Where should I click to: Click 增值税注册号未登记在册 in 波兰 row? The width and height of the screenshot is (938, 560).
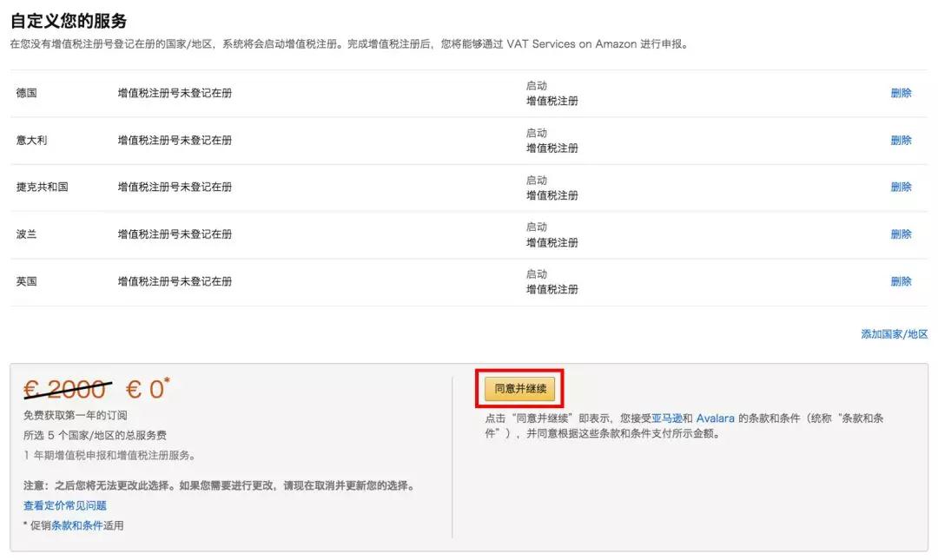175,234
